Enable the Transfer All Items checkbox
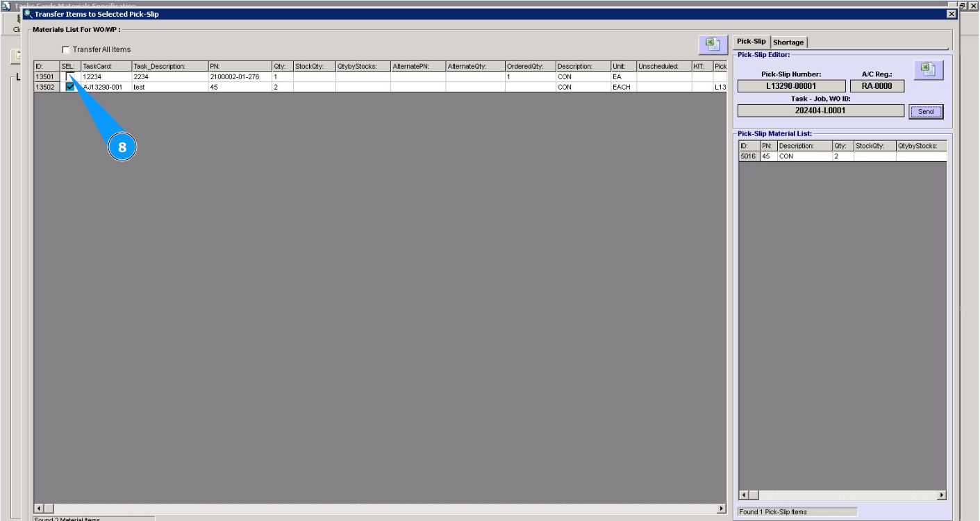This screenshot has height=521, width=980. click(x=66, y=49)
